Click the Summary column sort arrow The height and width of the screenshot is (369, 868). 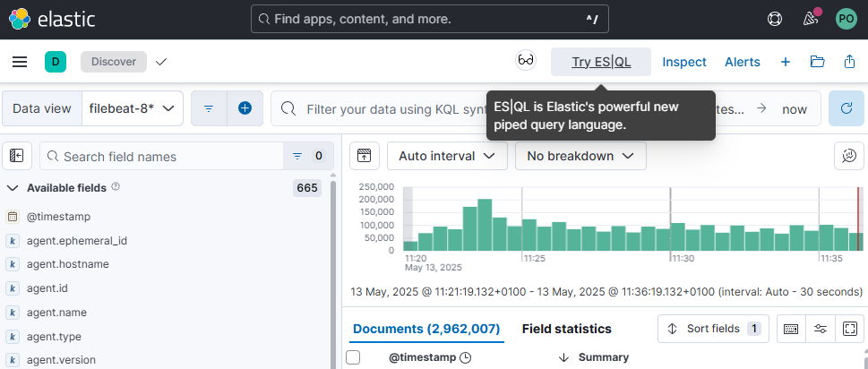[564, 357]
